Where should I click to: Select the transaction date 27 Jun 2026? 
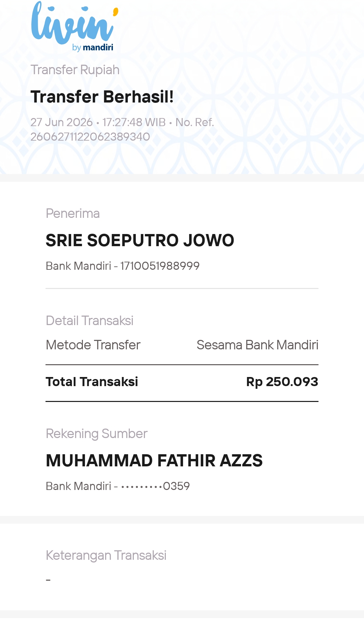click(x=62, y=122)
